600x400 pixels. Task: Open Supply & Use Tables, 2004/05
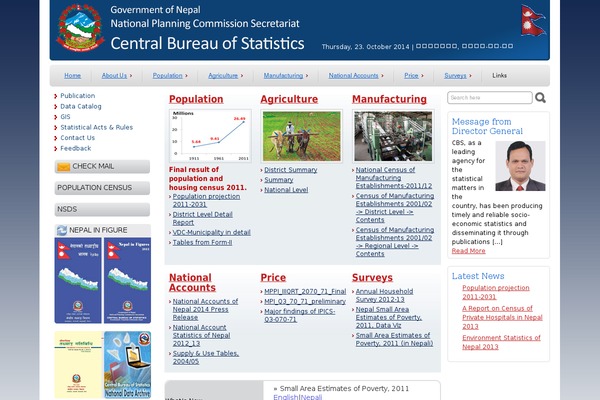pyautogui.click(x=205, y=357)
